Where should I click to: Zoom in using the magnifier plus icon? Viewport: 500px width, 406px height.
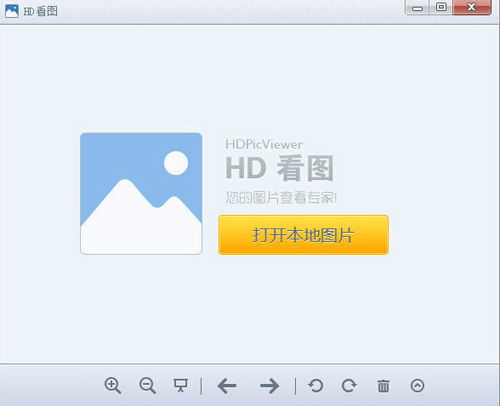pos(113,386)
